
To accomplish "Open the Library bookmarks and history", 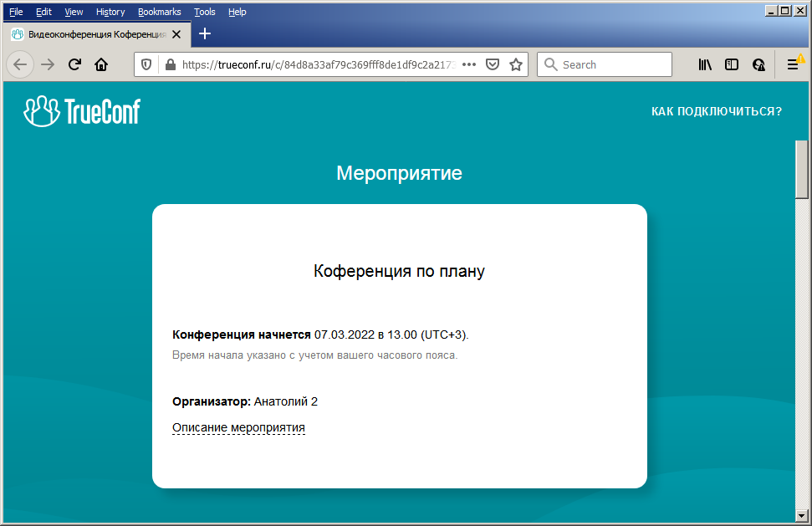I will [x=705, y=64].
